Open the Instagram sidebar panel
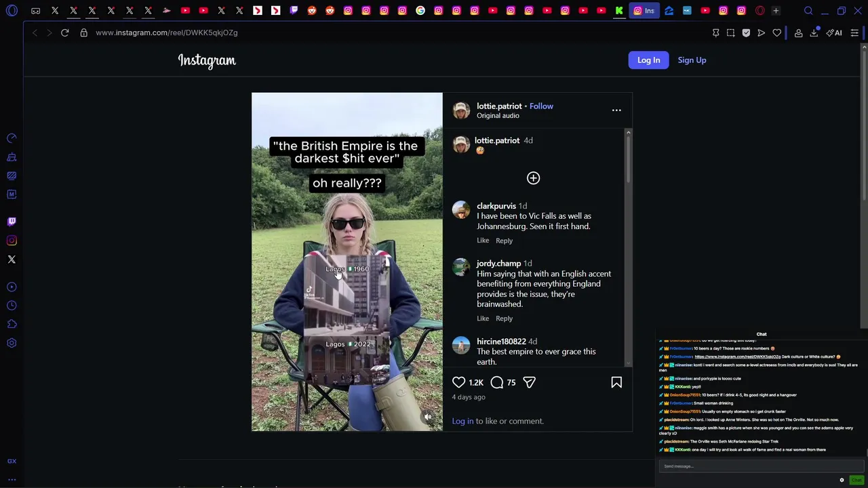868x488 pixels. click(12, 241)
